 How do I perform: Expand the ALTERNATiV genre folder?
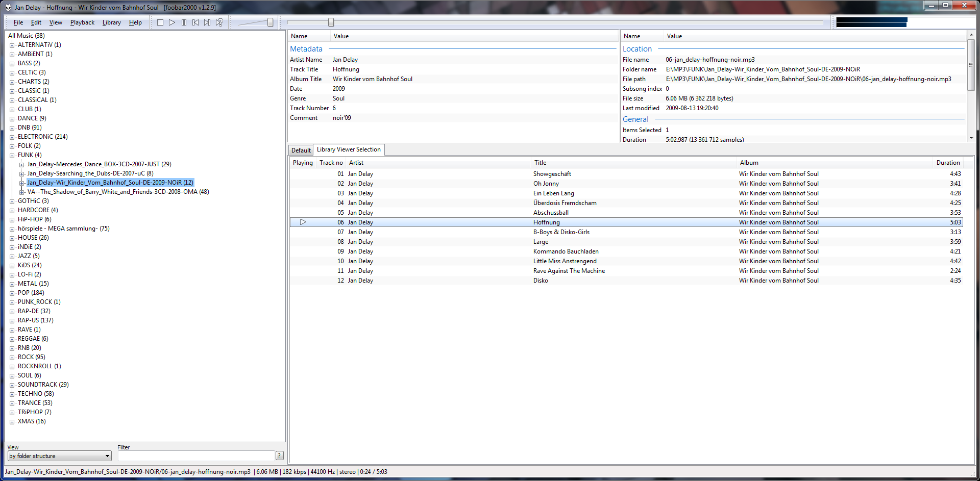pyautogui.click(x=12, y=45)
